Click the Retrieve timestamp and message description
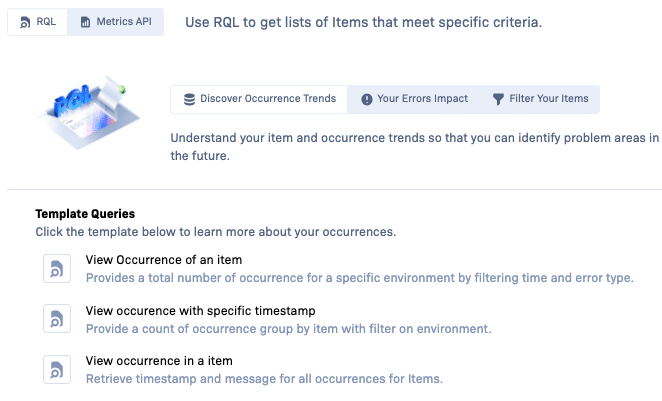Screen dimensions: 662x401 (x=264, y=378)
